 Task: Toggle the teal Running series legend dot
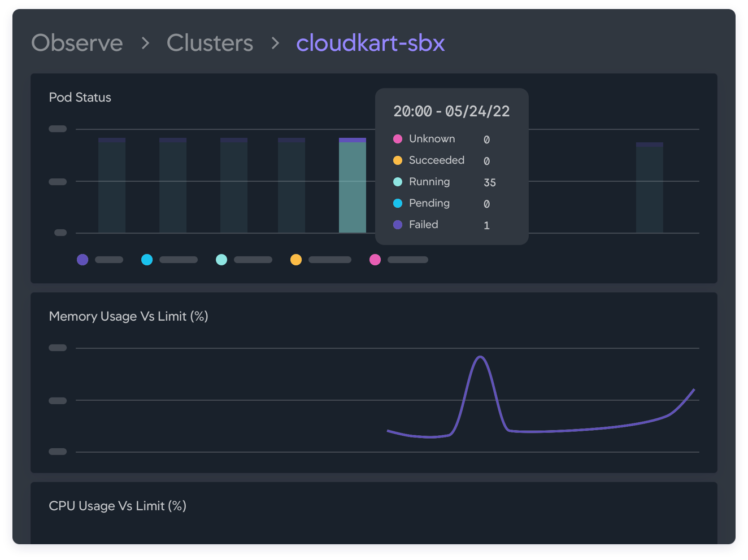[x=221, y=260]
